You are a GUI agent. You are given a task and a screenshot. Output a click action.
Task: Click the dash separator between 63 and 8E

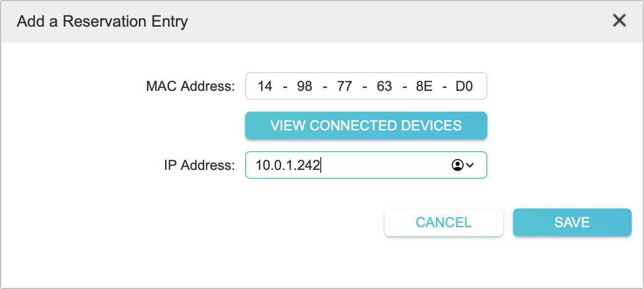click(x=404, y=86)
